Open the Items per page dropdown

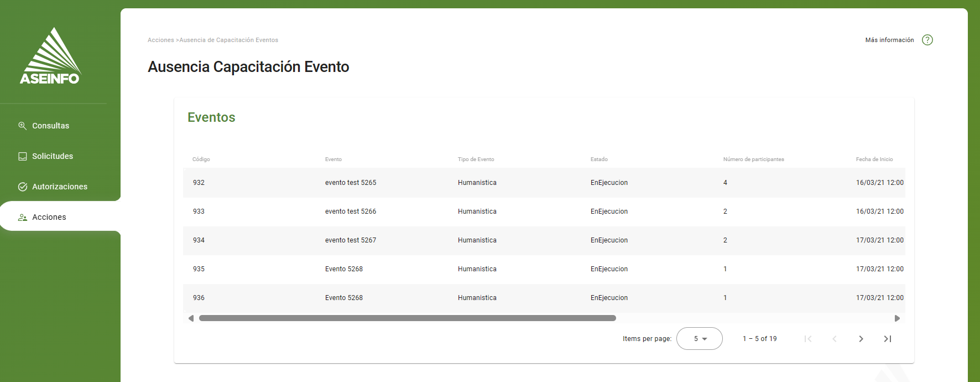click(x=699, y=339)
